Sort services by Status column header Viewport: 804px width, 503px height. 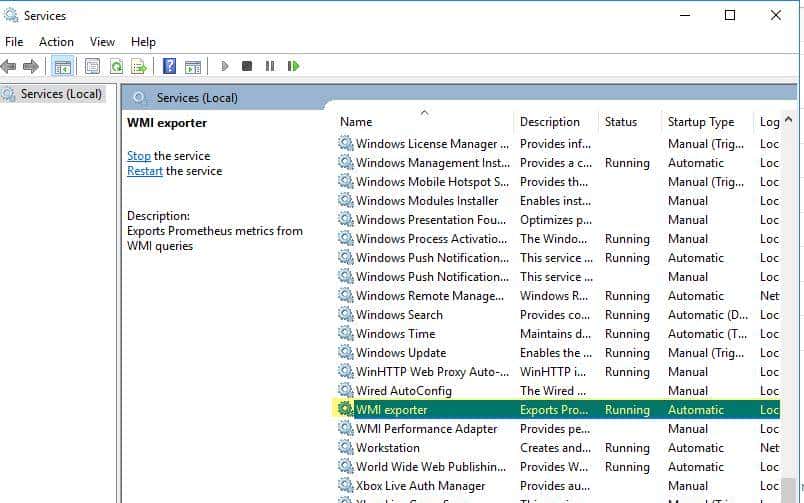pyautogui.click(x=620, y=122)
